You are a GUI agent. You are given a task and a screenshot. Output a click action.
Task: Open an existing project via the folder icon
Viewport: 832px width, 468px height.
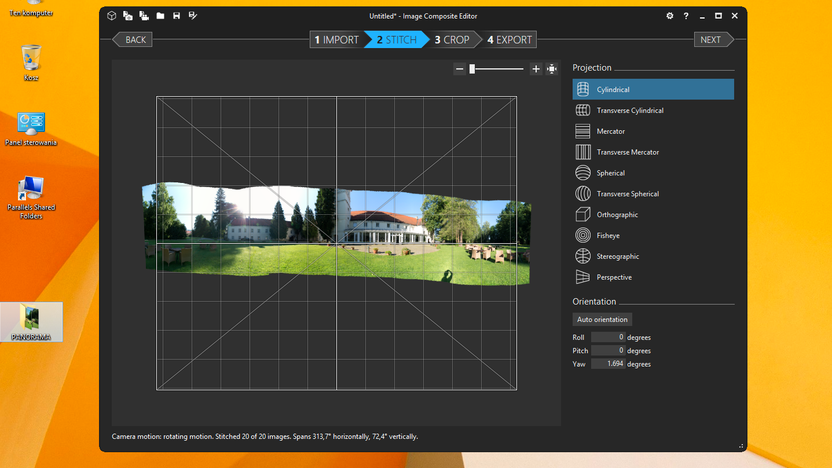(x=160, y=16)
